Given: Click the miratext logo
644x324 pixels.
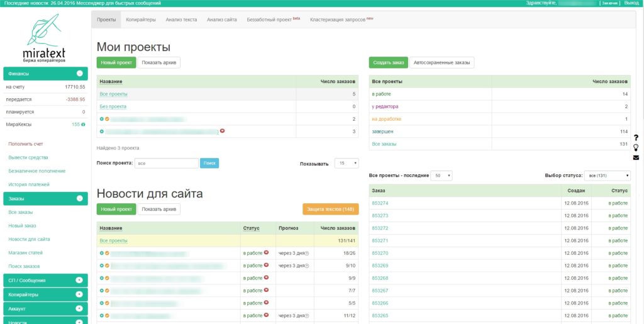Looking at the screenshot, I should coord(44,38).
